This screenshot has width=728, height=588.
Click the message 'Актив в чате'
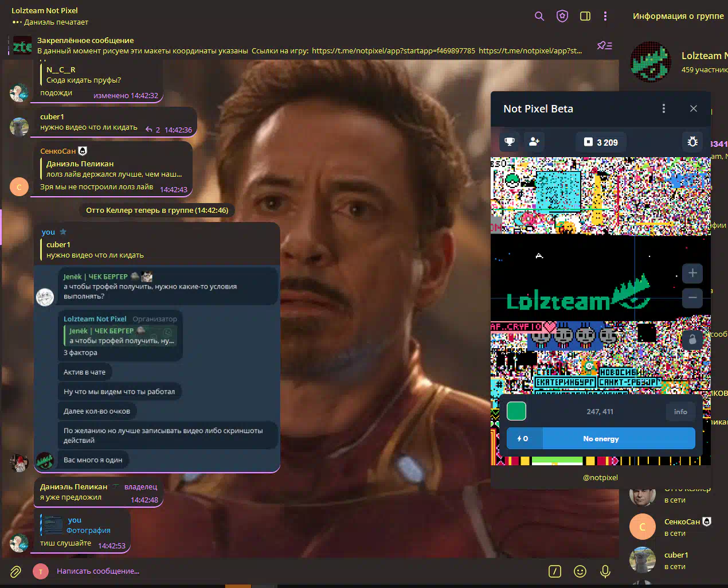click(84, 372)
